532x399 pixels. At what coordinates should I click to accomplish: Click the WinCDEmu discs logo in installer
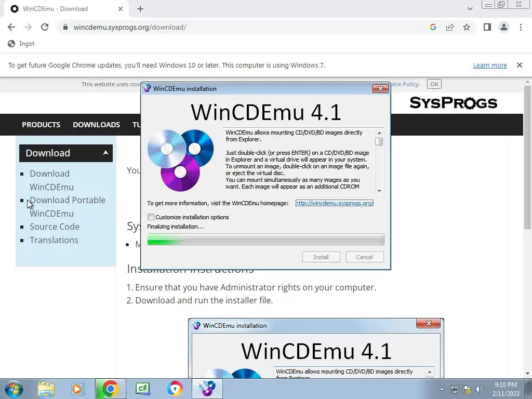click(x=180, y=160)
